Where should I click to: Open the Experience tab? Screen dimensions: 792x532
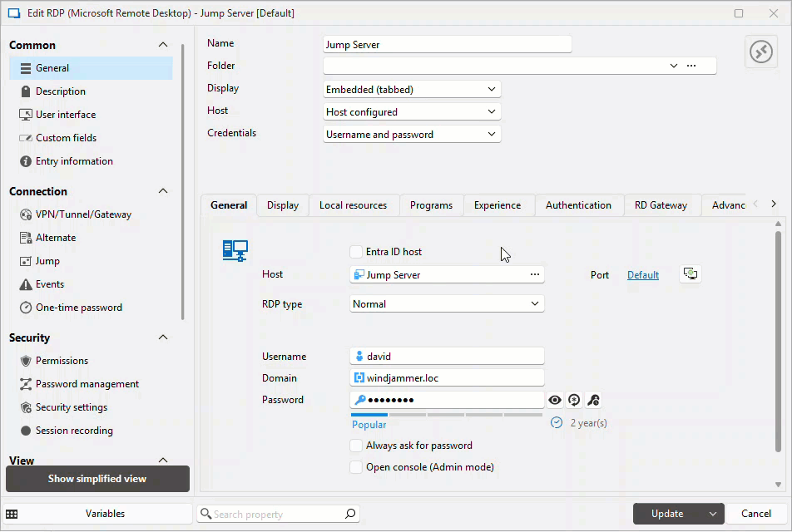click(x=497, y=205)
